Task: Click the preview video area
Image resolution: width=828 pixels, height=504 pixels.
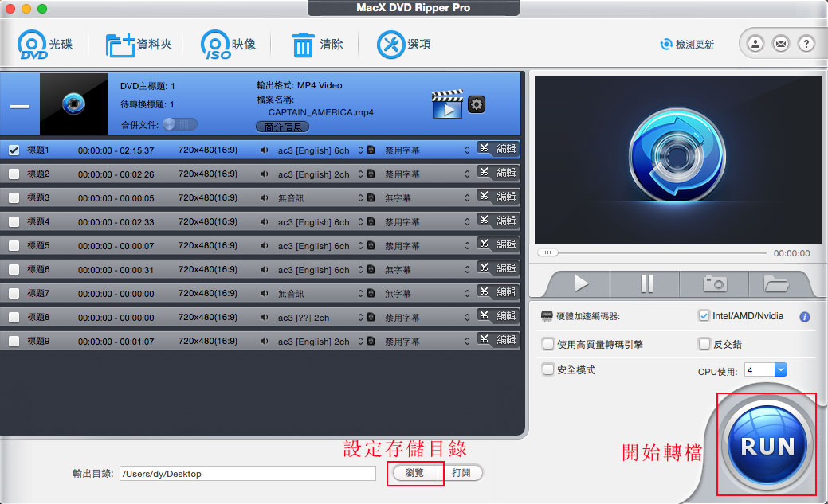Action: click(x=677, y=160)
